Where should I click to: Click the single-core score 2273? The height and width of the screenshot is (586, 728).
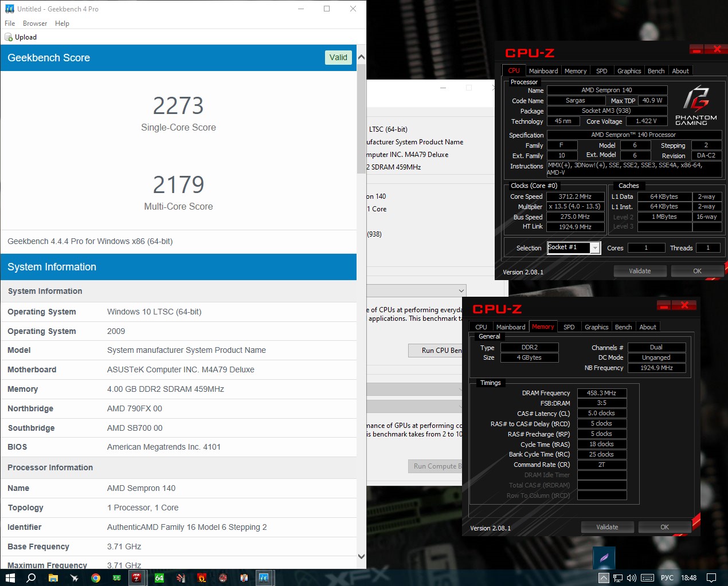pyautogui.click(x=178, y=106)
